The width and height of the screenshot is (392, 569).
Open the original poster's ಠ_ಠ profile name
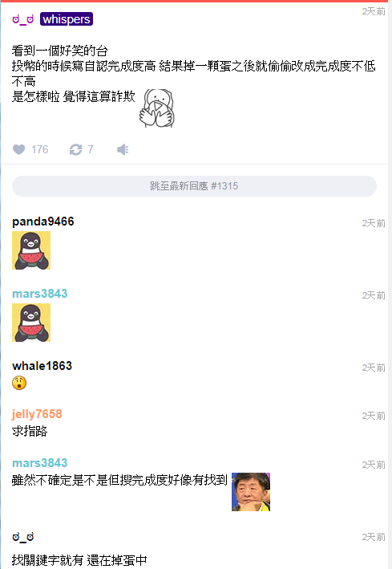(22, 19)
